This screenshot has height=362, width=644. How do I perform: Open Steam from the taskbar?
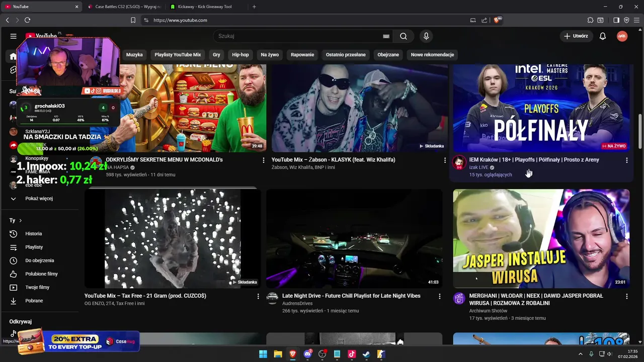366,354
